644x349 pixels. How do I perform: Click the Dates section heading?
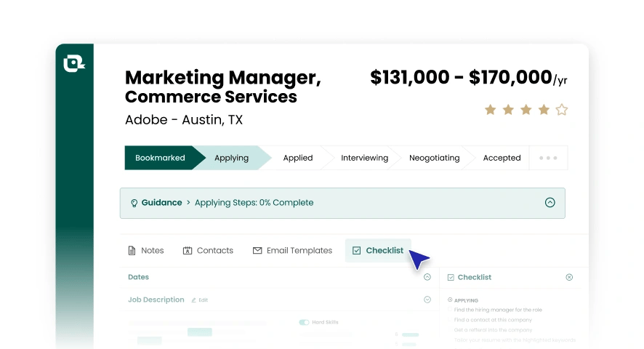tap(138, 277)
